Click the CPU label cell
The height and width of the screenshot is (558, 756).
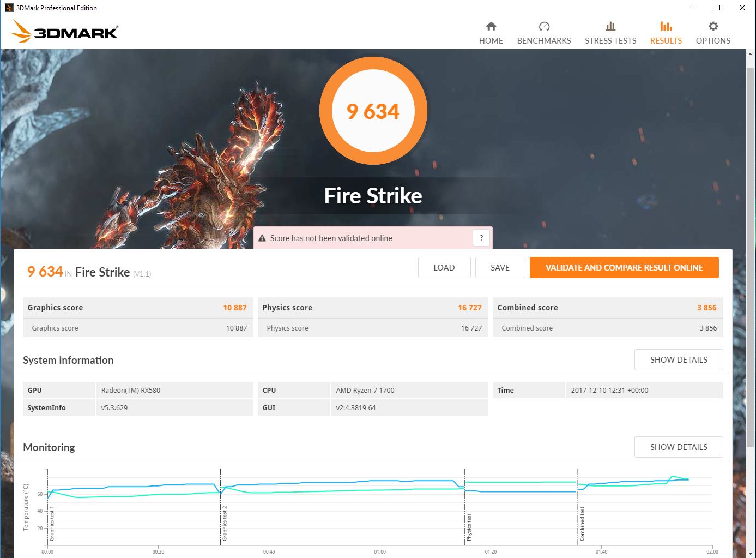point(294,391)
